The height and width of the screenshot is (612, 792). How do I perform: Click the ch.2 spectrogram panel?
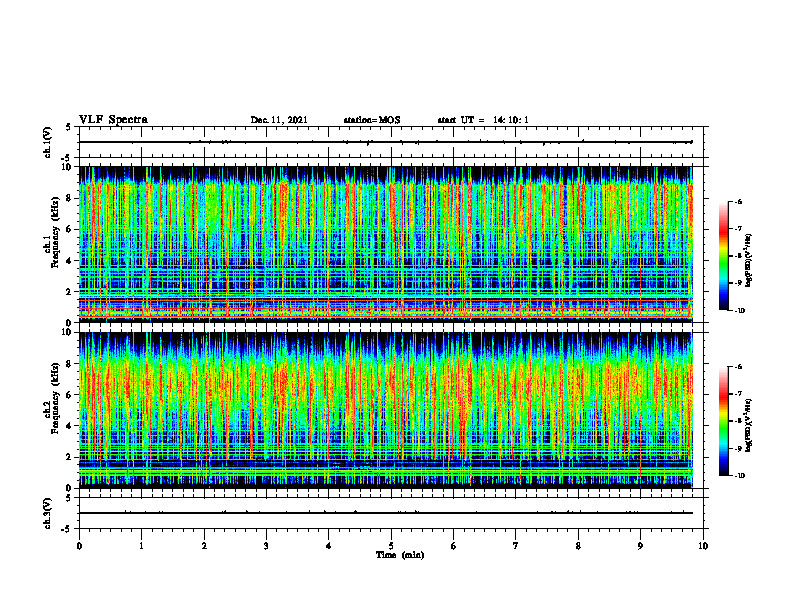pos(385,410)
